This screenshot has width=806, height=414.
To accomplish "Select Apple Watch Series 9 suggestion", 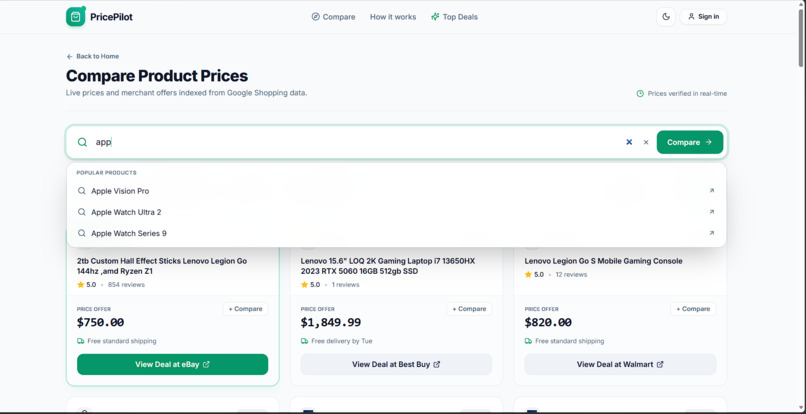I will point(396,233).
